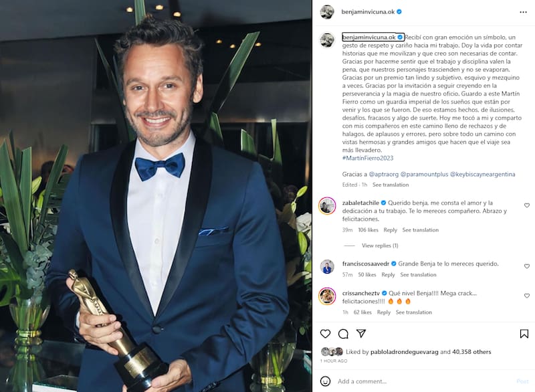Share post via the paper plane icon
535x392 pixels.
click(x=361, y=333)
